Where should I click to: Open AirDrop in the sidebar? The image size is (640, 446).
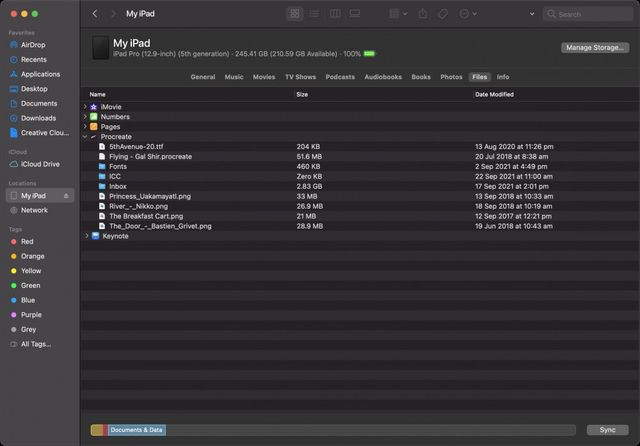tap(33, 45)
